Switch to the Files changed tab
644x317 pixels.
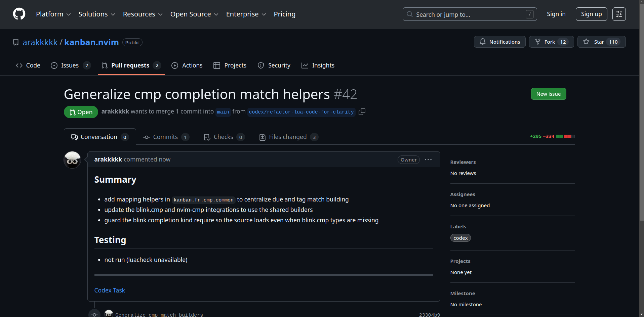[288, 137]
